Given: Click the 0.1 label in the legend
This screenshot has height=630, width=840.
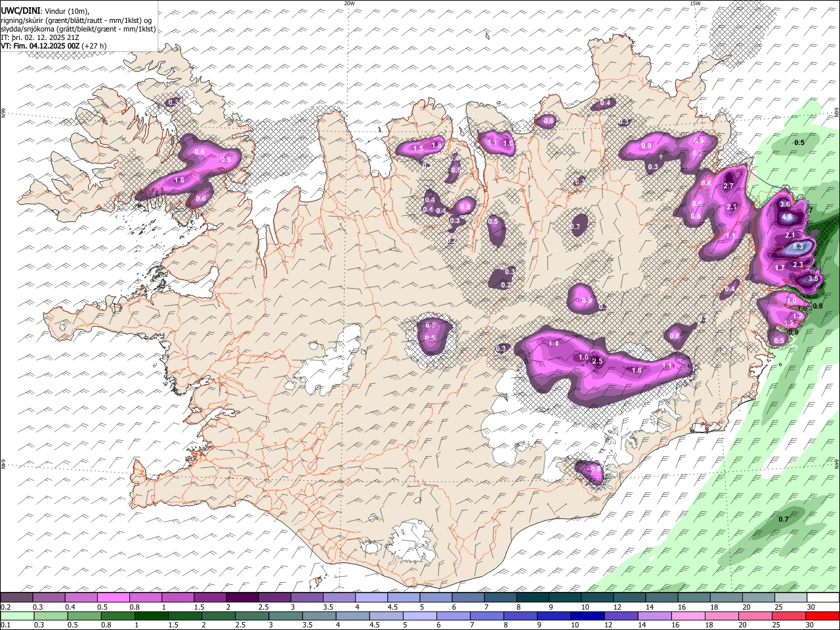Looking at the screenshot, I should coord(5,625).
